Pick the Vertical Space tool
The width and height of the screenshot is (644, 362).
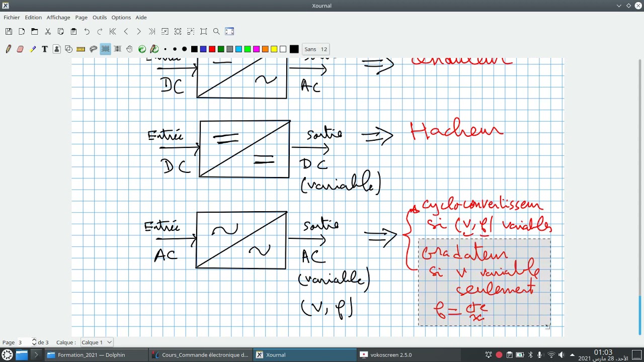coord(117,49)
